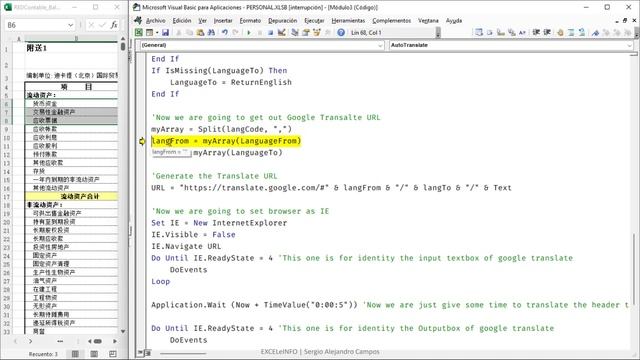Open the Insertar menu

pyautogui.click(x=223, y=20)
